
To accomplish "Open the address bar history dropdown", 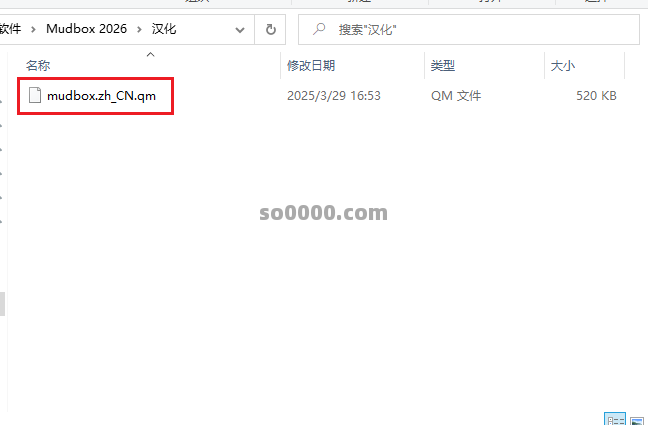I will [x=240, y=30].
